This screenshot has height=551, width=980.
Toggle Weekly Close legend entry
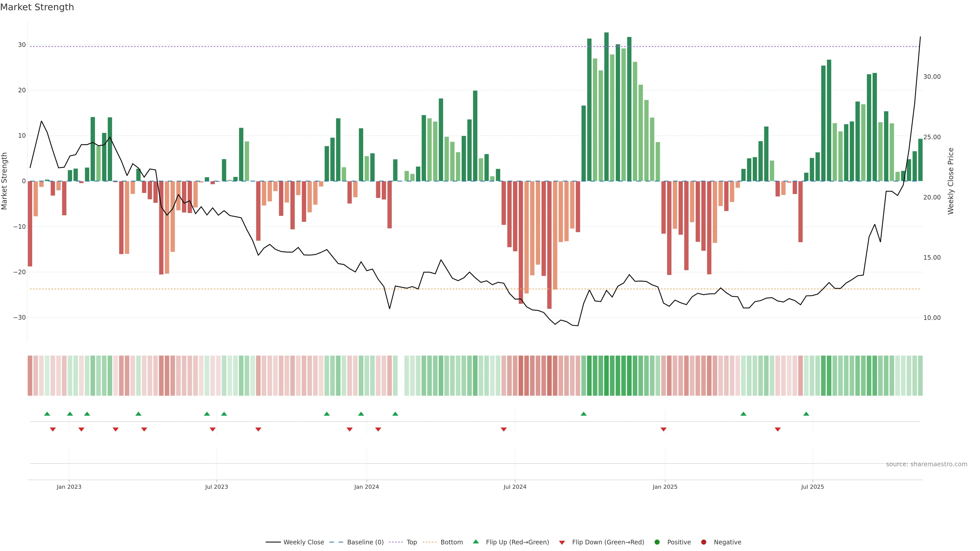coord(303,542)
